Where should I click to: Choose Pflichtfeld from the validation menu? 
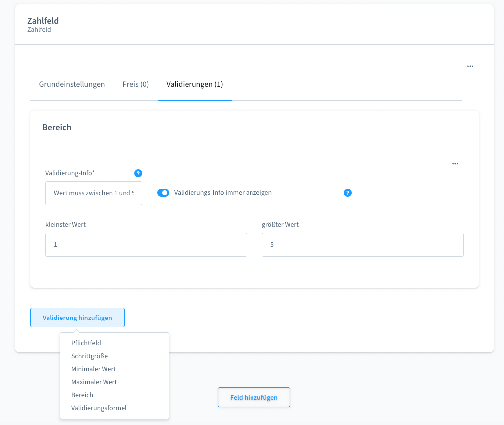click(x=86, y=343)
